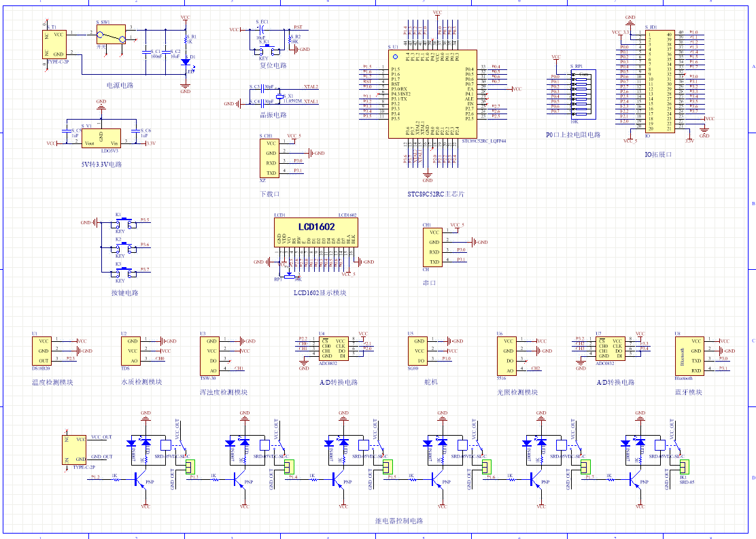
Task: Select the STC89C52RC microcontroller chip body
Action: [432, 94]
